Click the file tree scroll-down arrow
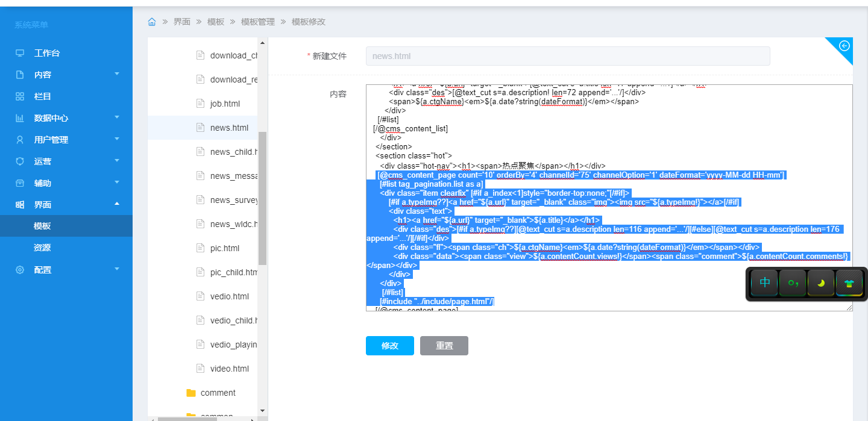Screen dimensions: 868x421 pos(262,411)
